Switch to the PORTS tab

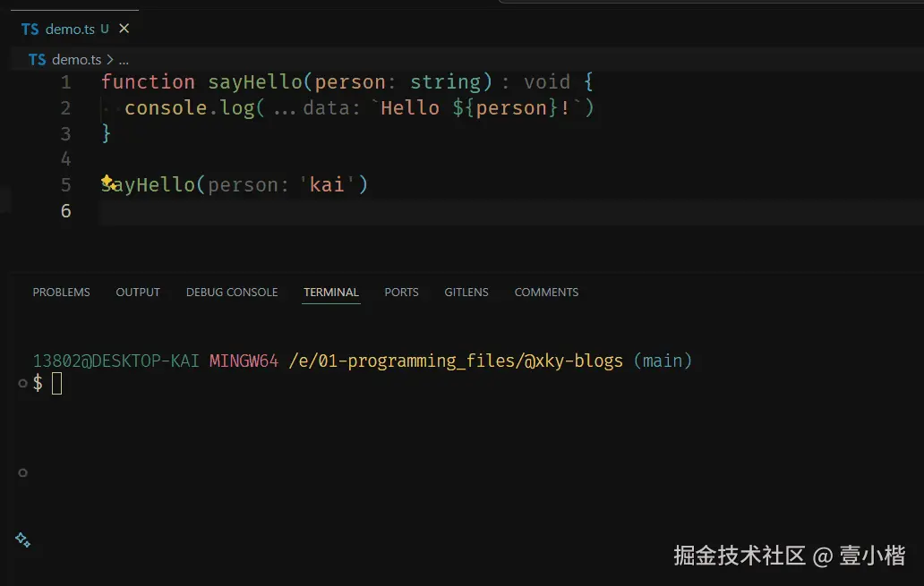401,292
